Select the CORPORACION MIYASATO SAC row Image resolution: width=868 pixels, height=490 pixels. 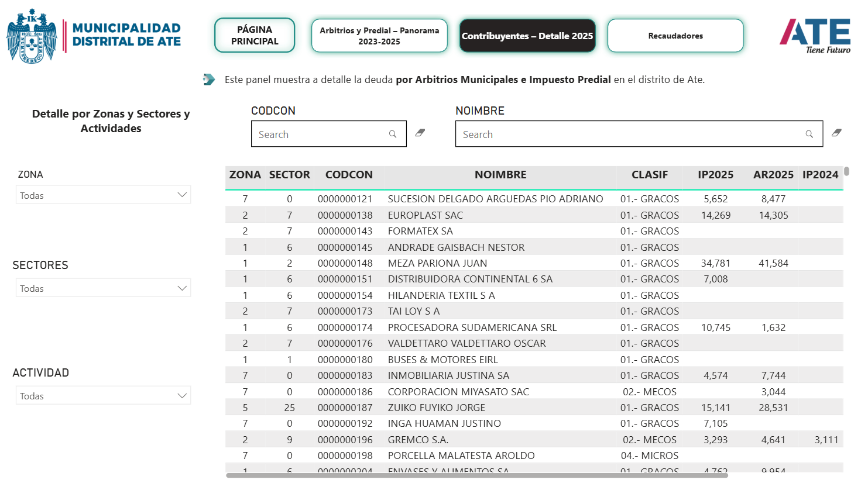click(x=534, y=392)
